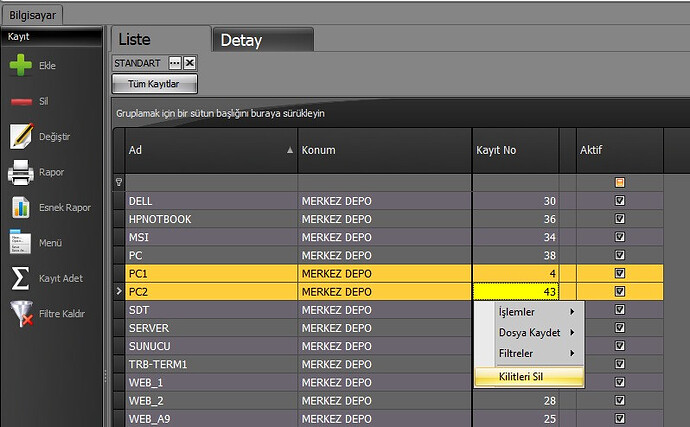Image resolution: width=690 pixels, height=427 pixels.
Task: Toggle Aktif checkbox for MSI row
Action: click(x=620, y=237)
